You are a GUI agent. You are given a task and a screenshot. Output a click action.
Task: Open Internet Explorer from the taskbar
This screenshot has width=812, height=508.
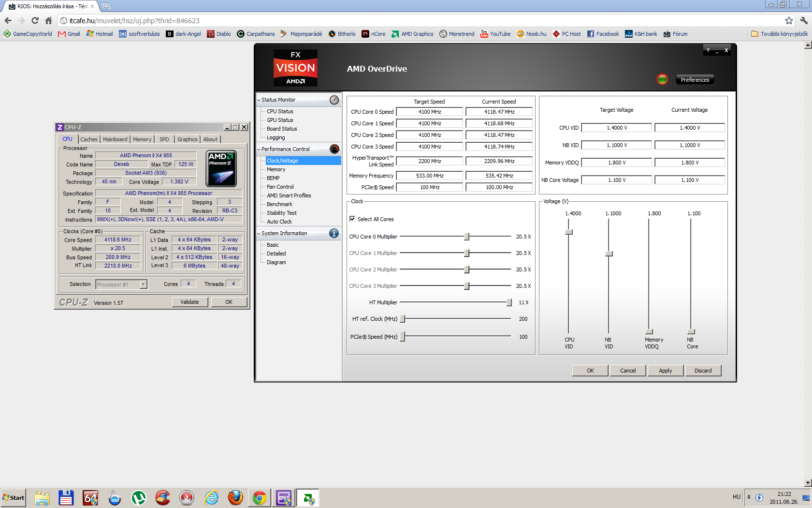pyautogui.click(x=211, y=498)
